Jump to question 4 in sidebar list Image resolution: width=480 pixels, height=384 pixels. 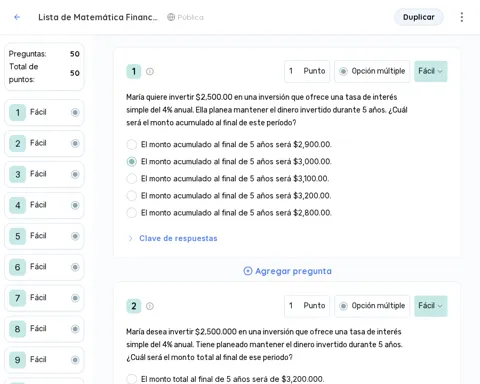click(x=44, y=205)
